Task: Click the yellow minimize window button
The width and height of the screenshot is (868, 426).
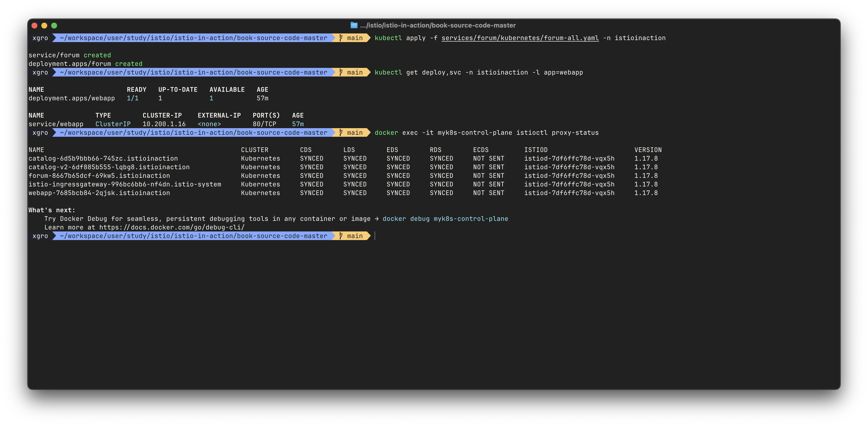Action: tap(44, 25)
